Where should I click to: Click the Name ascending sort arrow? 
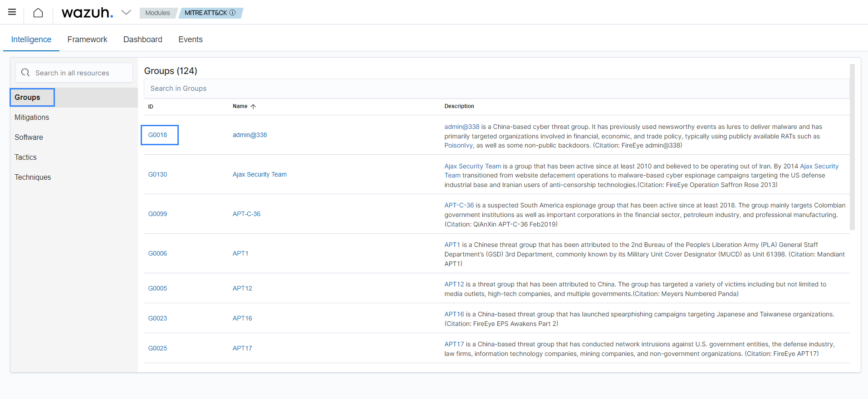pyautogui.click(x=253, y=107)
